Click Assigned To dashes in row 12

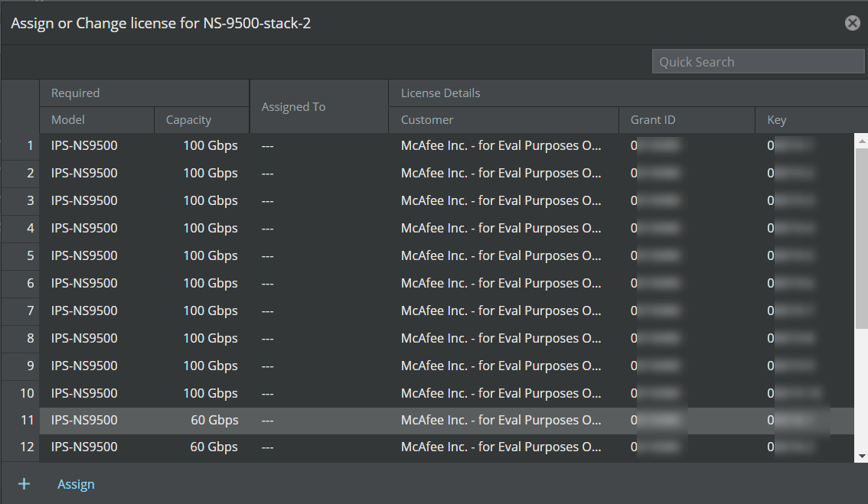tap(267, 447)
